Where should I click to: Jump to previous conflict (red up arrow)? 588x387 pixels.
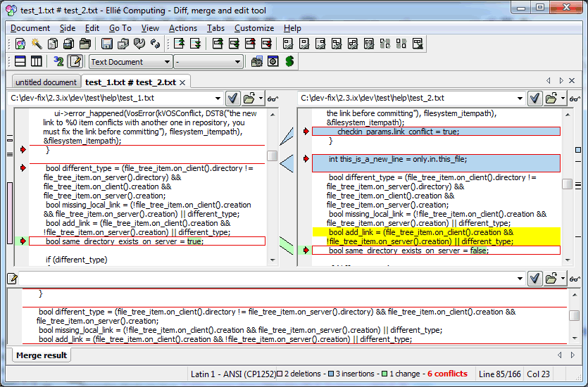250,44
